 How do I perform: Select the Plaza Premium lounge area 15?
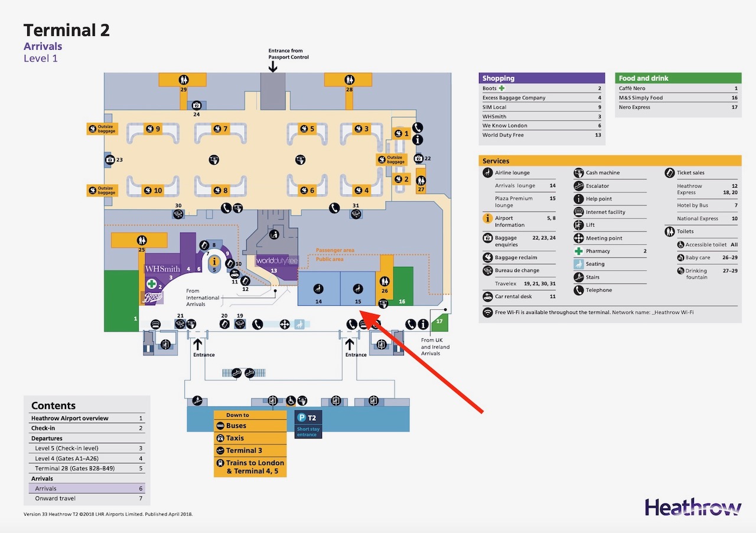click(357, 289)
